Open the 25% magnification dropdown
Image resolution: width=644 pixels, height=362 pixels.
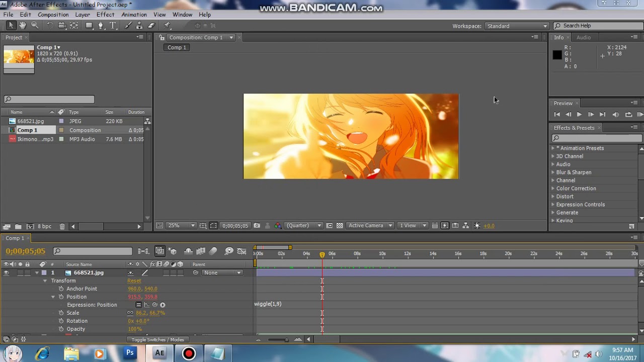pyautogui.click(x=181, y=226)
